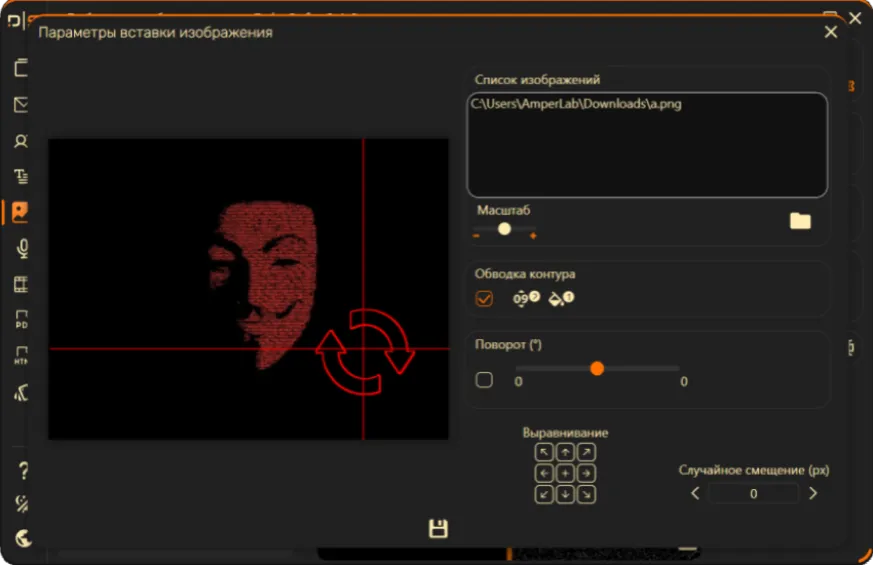Open the envelope icon in sidebar
Viewport: 873px width, 565px height.
[x=21, y=105]
